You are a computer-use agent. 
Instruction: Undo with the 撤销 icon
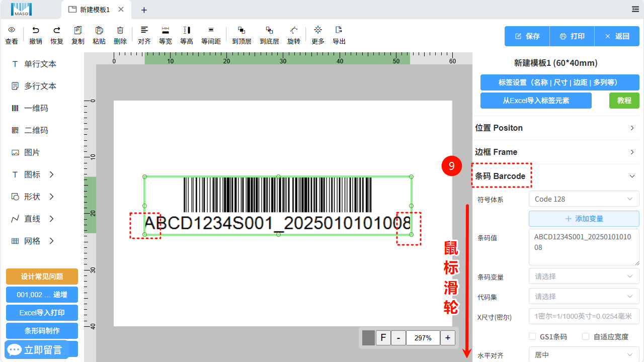coord(36,30)
